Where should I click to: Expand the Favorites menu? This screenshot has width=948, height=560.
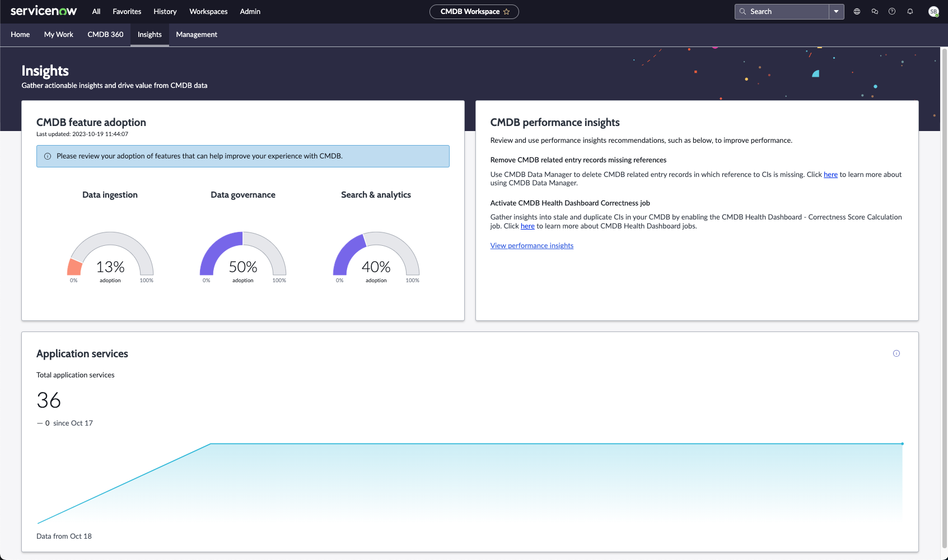(x=127, y=11)
